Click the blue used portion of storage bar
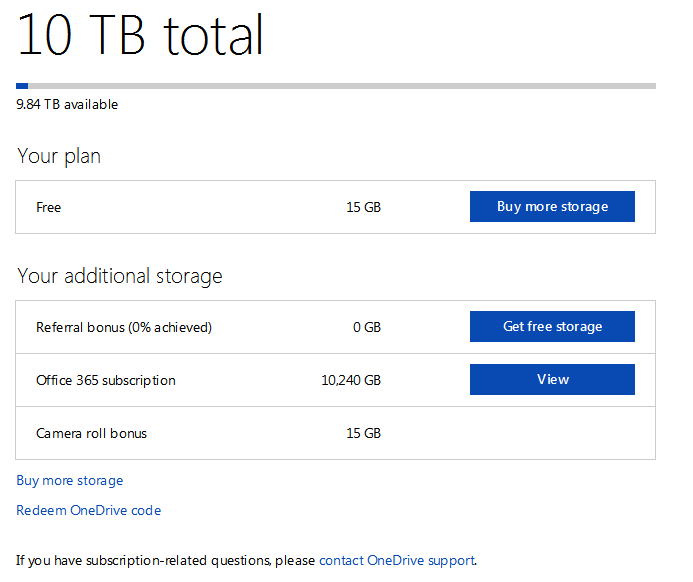Image resolution: width=693 pixels, height=582 pixels. pos(22,86)
